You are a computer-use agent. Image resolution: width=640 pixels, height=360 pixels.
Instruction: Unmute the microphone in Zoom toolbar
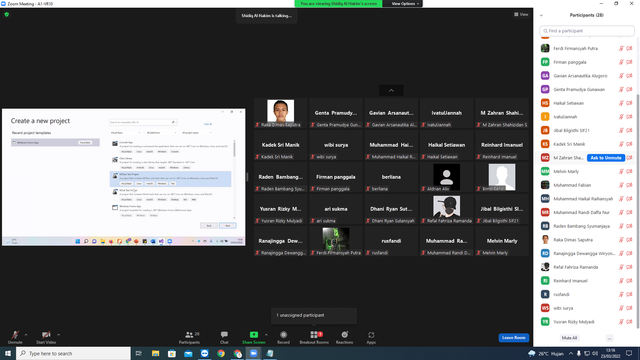point(15,337)
